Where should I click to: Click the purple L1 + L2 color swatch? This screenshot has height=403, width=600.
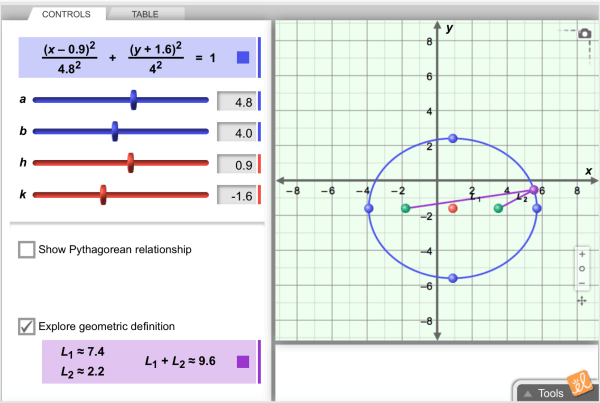click(243, 361)
